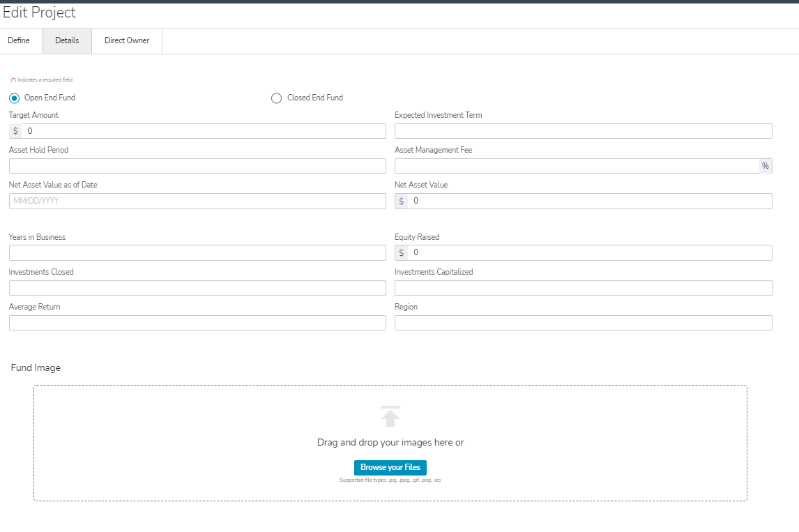Select the Open End Fund radio button
799x532 pixels.
click(15, 98)
